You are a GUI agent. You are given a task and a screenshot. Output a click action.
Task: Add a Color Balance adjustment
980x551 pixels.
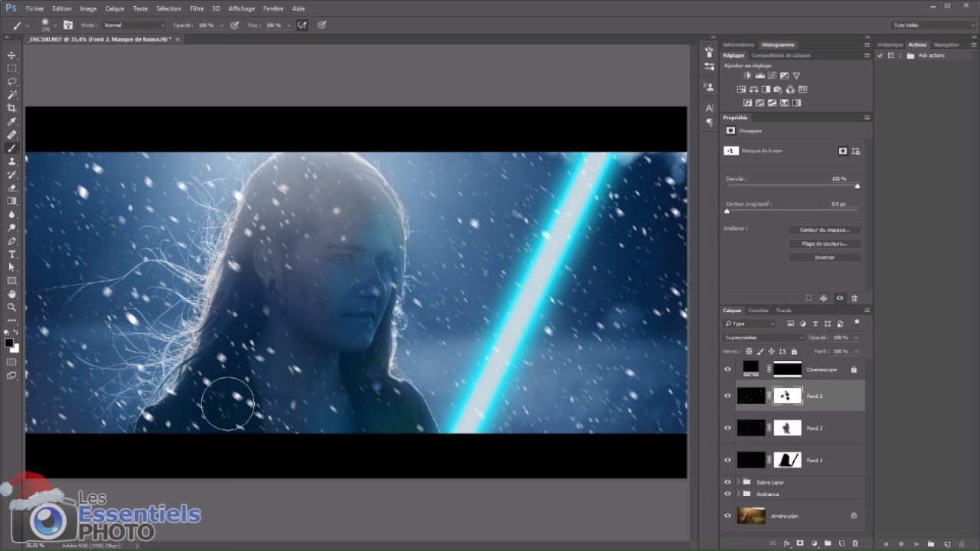click(x=753, y=90)
